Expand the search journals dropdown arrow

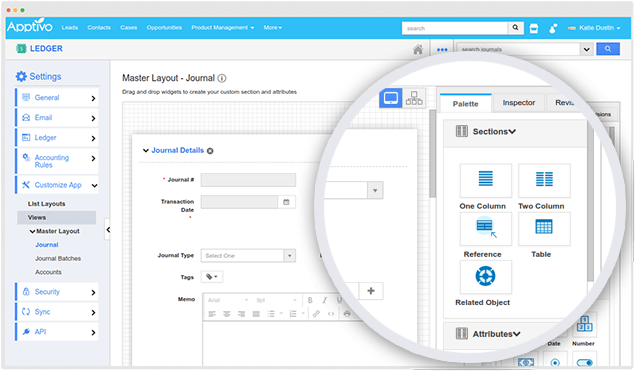(x=586, y=49)
